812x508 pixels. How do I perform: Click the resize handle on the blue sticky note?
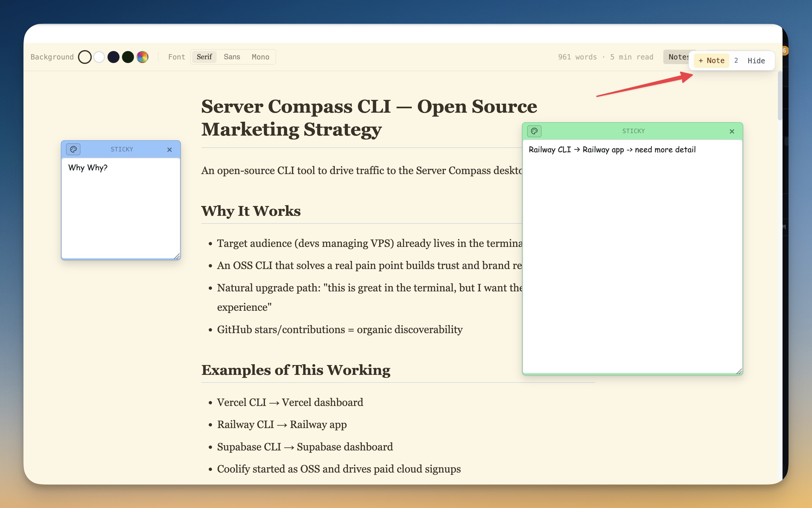(x=178, y=256)
